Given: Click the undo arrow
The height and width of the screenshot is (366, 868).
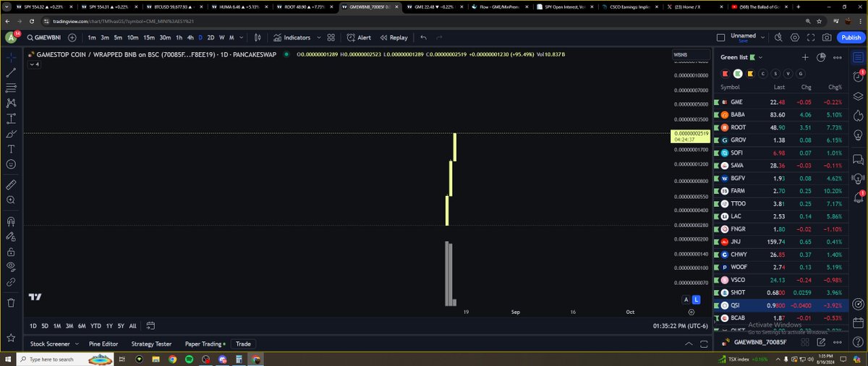Looking at the screenshot, I should (424, 38).
